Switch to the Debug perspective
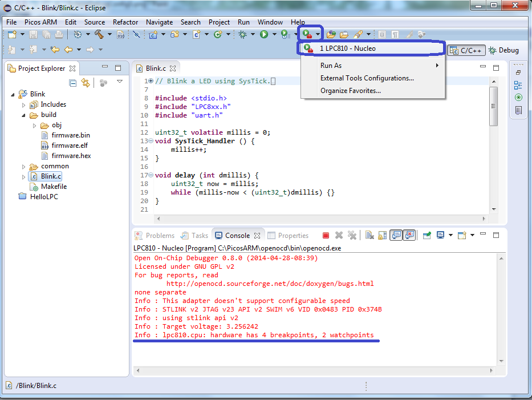The height and width of the screenshot is (400, 532). pos(504,50)
